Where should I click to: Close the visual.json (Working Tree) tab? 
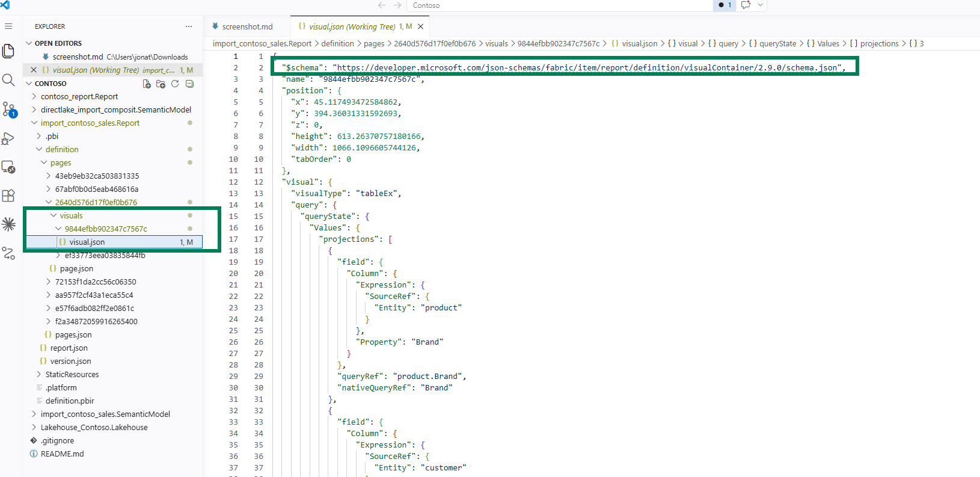[421, 26]
